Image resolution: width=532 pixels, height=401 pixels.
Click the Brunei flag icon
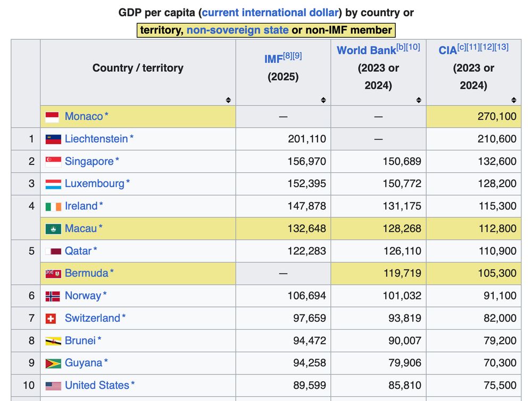(x=52, y=340)
